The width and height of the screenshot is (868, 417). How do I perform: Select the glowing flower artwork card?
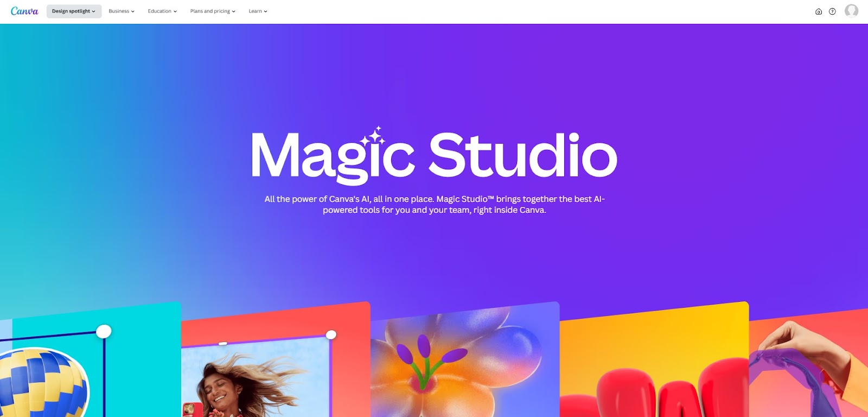(465, 360)
